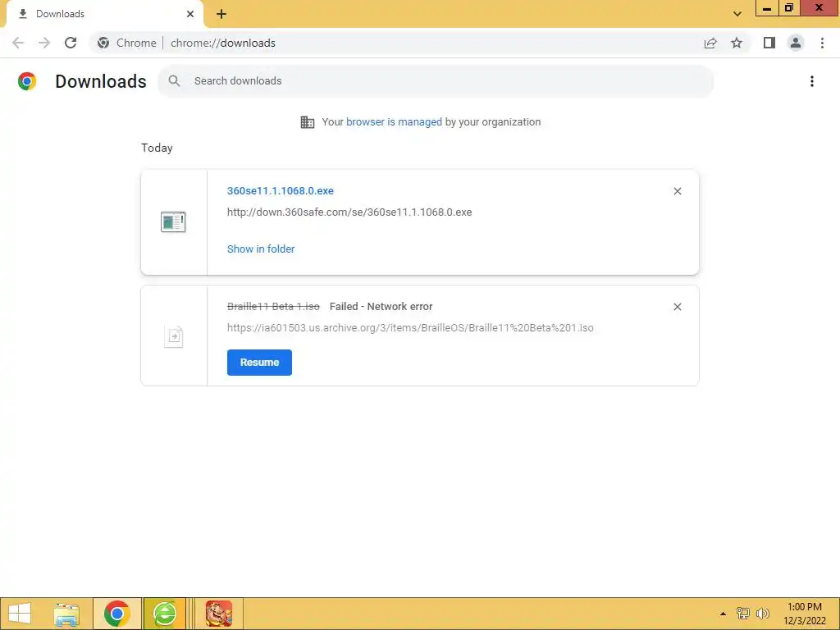Open the 'browser is managed' link
Screen dimensions: 840x630
click(394, 122)
